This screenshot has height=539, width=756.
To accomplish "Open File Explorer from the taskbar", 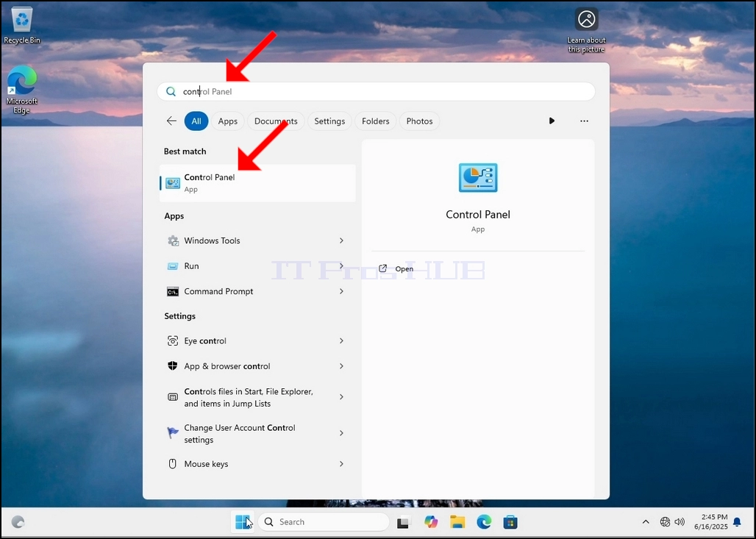I will [x=457, y=521].
